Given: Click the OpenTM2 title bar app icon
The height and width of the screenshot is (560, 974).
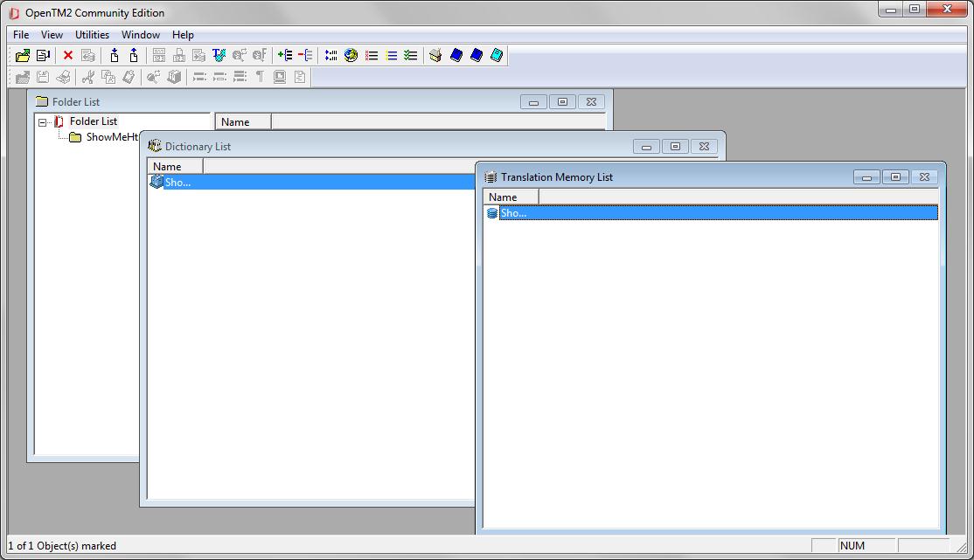Looking at the screenshot, I should (14, 13).
